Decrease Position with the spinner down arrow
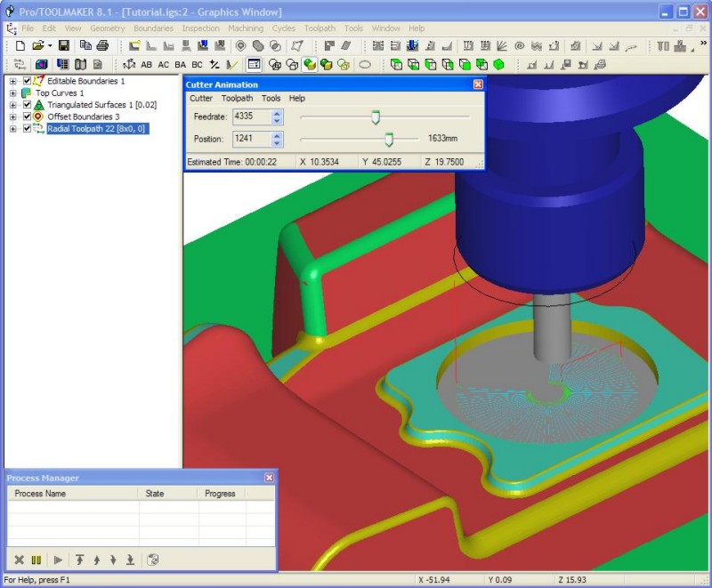The image size is (712, 588). (277, 143)
